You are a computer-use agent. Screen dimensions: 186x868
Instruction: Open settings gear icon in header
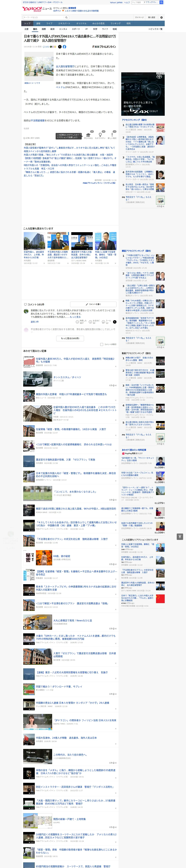click(x=161, y=17)
